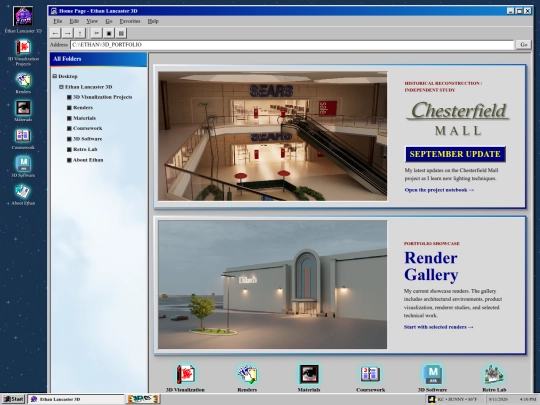
Task: Click the Go button beside the address bar
Action: point(523,45)
